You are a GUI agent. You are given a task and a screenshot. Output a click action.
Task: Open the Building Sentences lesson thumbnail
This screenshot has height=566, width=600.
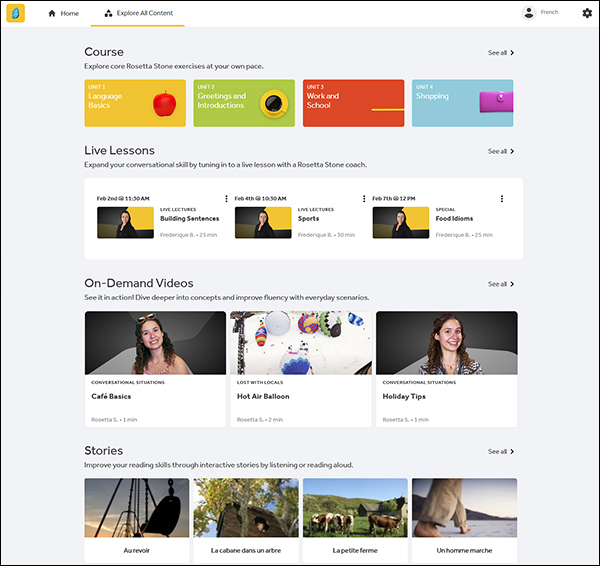pyautogui.click(x=125, y=223)
